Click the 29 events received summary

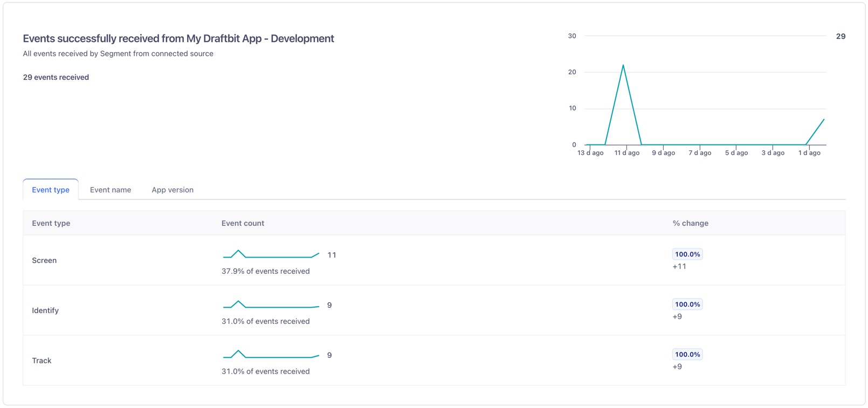click(x=56, y=77)
